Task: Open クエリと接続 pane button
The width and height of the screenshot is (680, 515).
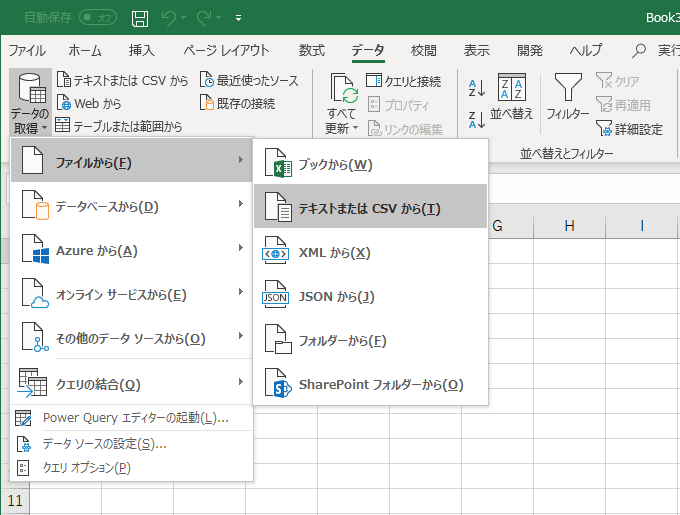Action: [x=404, y=81]
